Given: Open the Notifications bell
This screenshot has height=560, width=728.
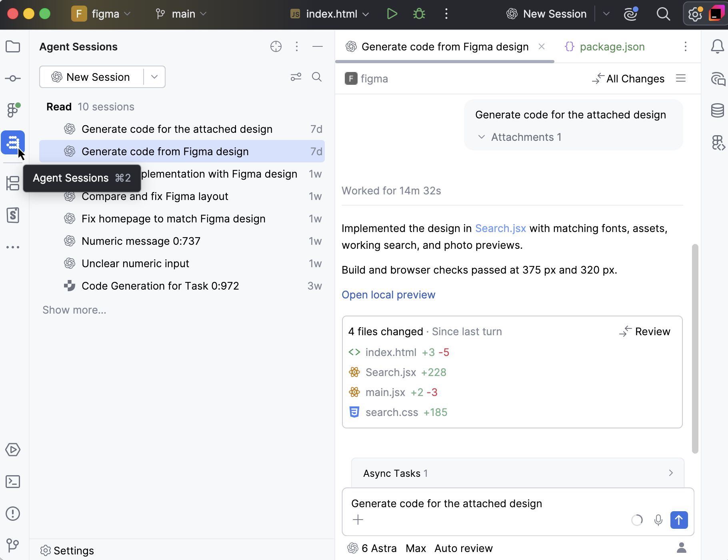Looking at the screenshot, I should tap(718, 46).
